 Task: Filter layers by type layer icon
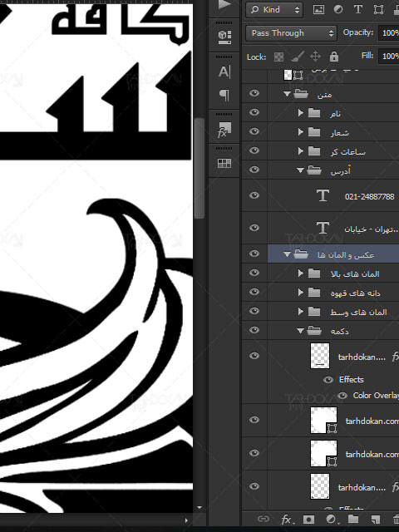358,10
